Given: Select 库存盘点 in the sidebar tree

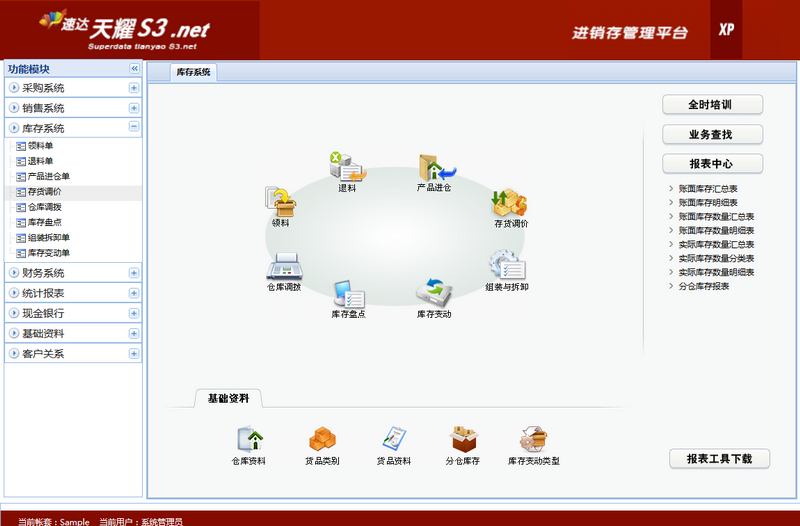Looking at the screenshot, I should pyautogui.click(x=44, y=222).
